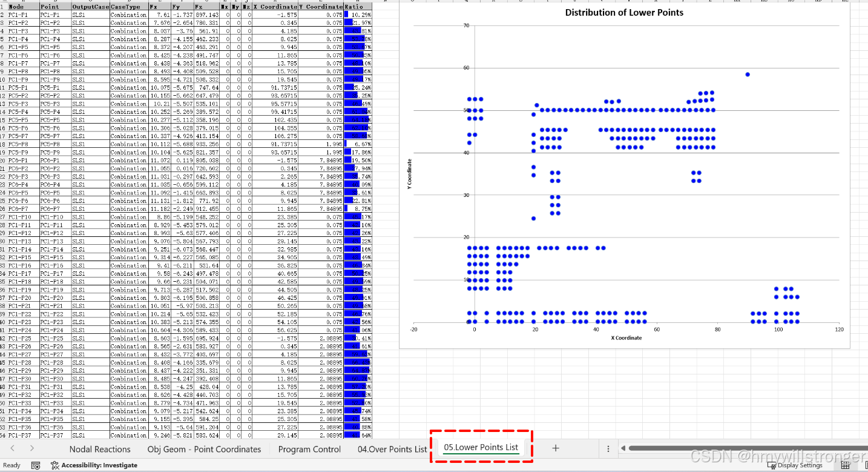The image size is (868, 472).
Task: Click the Ratio header cell
Action: [358, 7]
